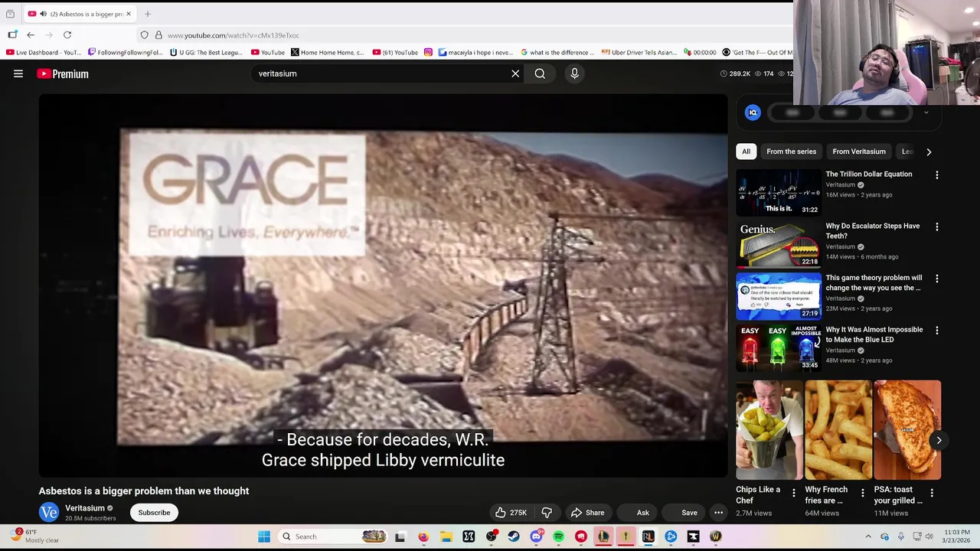
Task: Start voice search with the microphone
Action: (x=574, y=73)
